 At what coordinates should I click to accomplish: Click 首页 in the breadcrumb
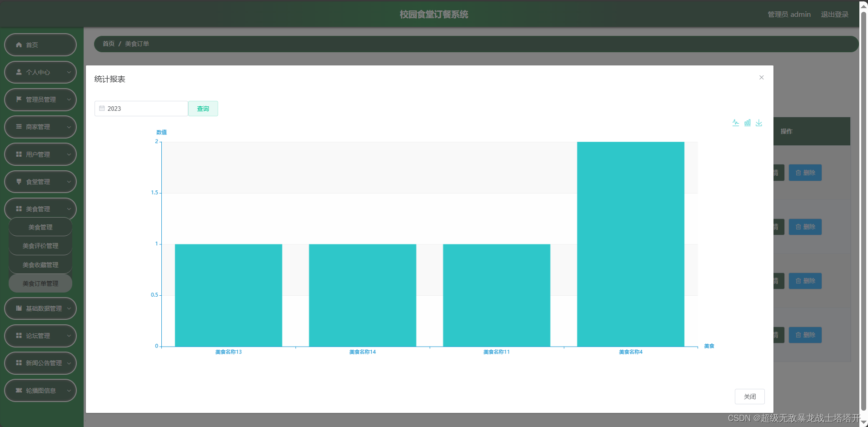click(x=109, y=44)
